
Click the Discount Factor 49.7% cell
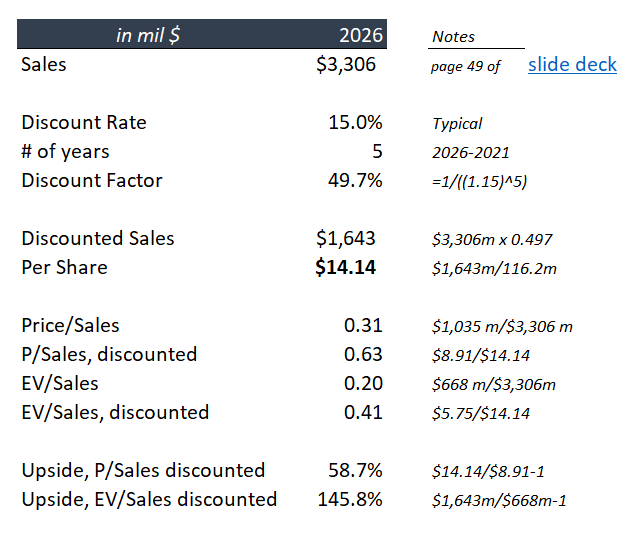click(355, 181)
